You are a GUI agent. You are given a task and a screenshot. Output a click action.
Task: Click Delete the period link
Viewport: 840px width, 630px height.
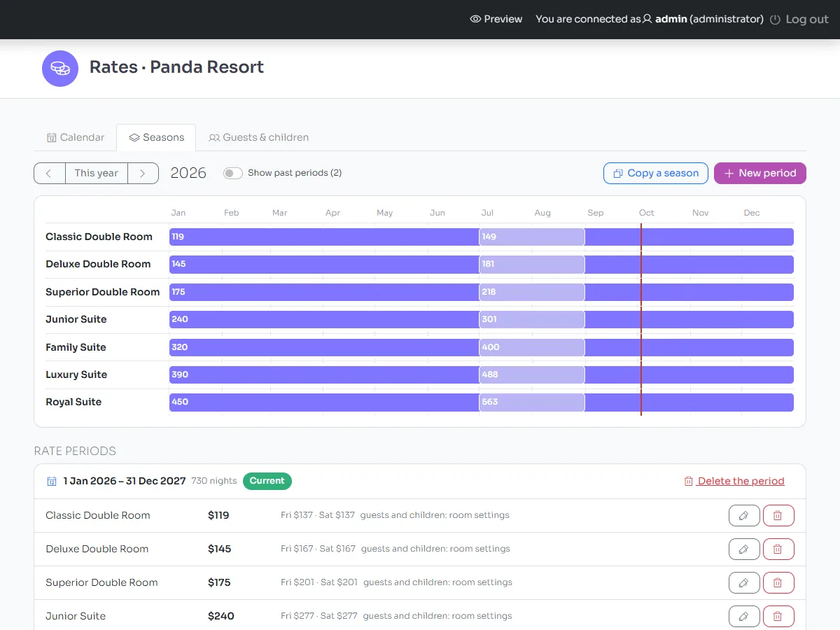pyautogui.click(x=734, y=481)
